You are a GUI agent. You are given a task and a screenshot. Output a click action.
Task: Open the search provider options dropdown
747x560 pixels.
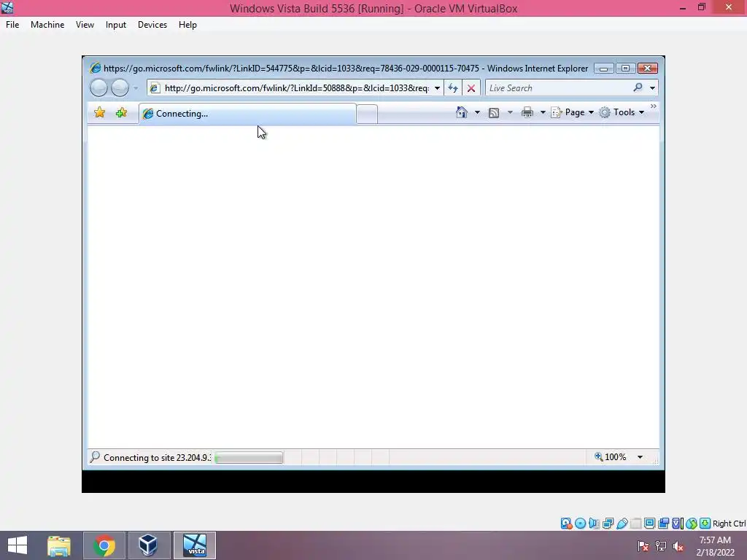point(652,88)
